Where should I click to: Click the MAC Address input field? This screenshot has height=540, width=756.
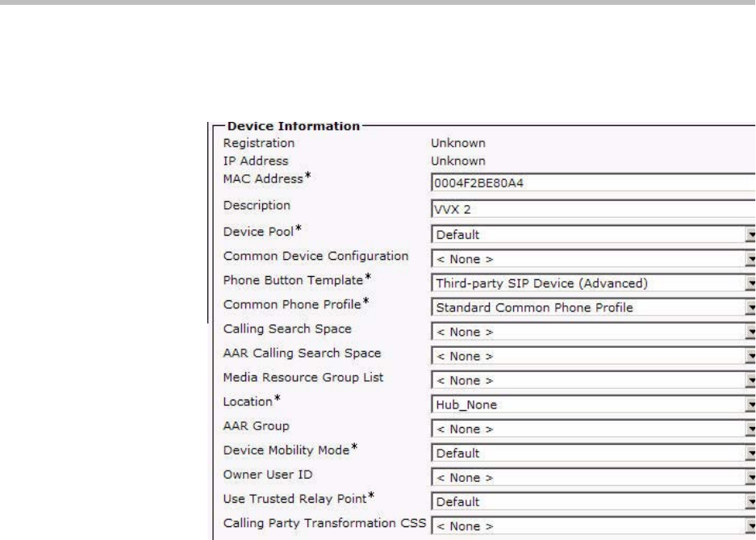(x=593, y=182)
